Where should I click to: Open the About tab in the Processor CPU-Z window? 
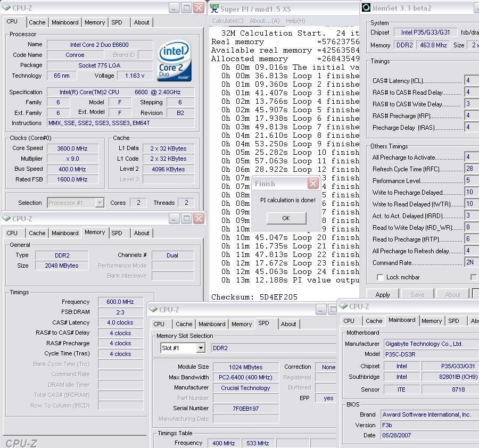142,22
